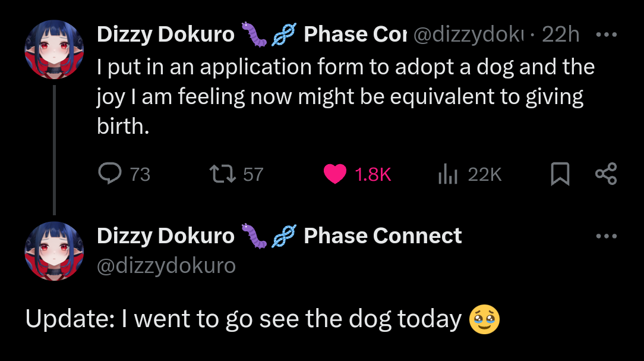
Task: Click the 73 replies count
Action: (140, 174)
